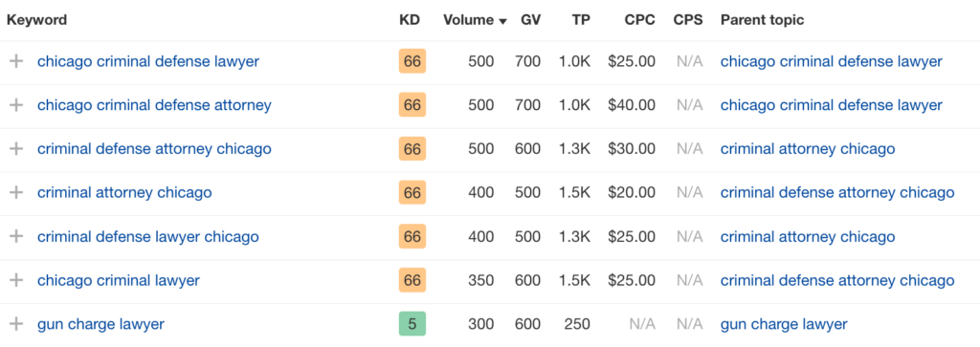Click the KD column header
Image resolution: width=980 pixels, height=347 pixels.
(410, 20)
